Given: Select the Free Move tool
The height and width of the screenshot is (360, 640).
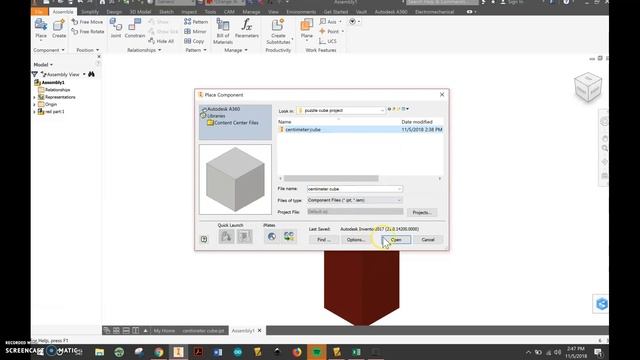Looking at the screenshot, I should [x=87, y=22].
